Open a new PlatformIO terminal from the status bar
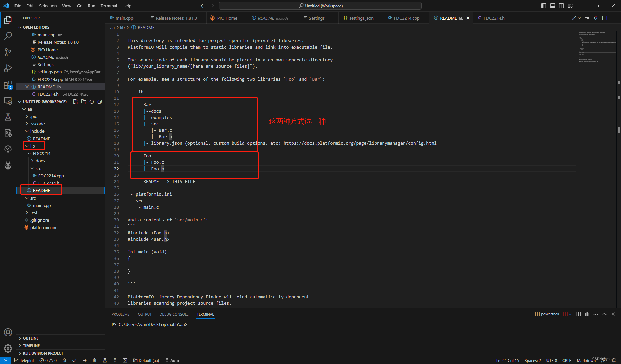This screenshot has height=364, width=621. point(125,360)
